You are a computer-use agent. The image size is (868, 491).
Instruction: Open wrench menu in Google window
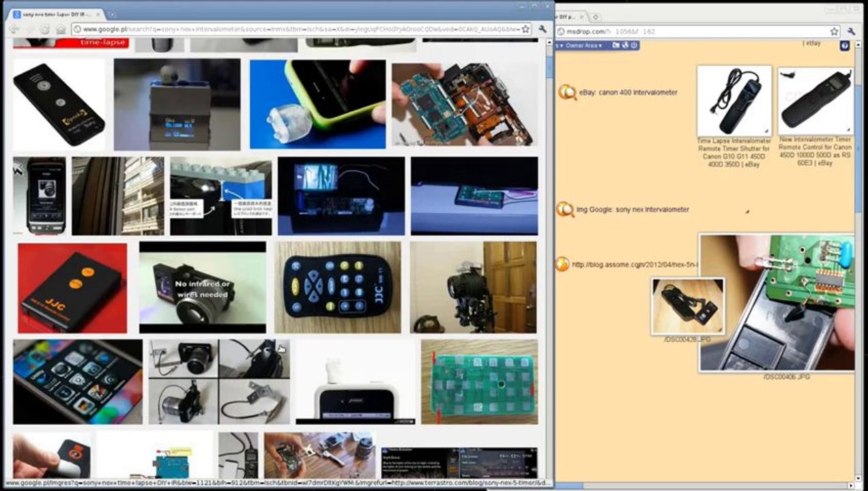(542, 29)
